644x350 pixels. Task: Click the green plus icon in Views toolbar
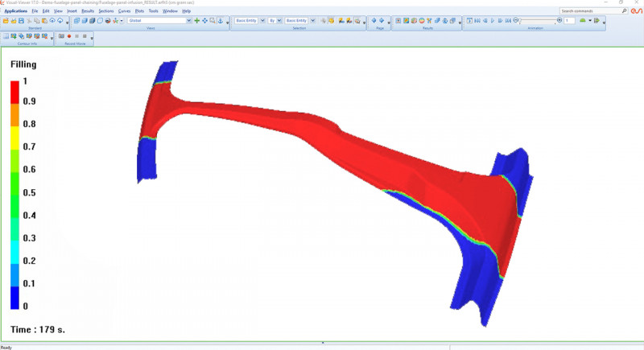(x=196, y=20)
